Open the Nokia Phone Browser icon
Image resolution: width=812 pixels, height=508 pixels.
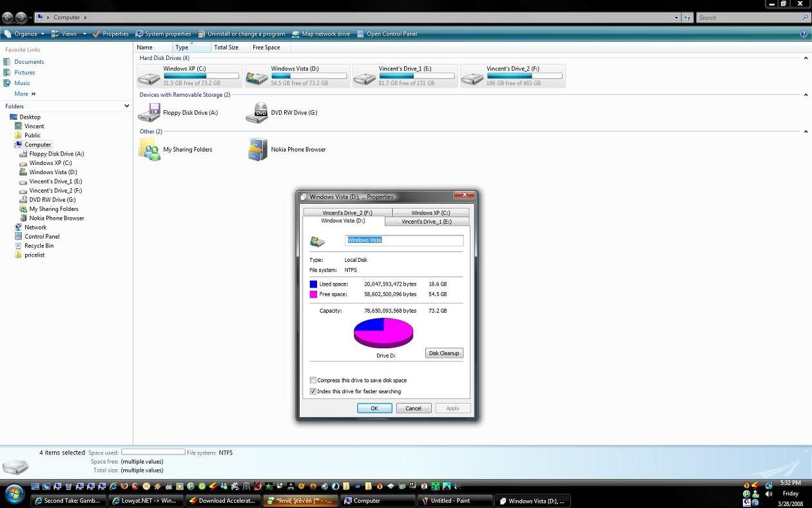257,150
